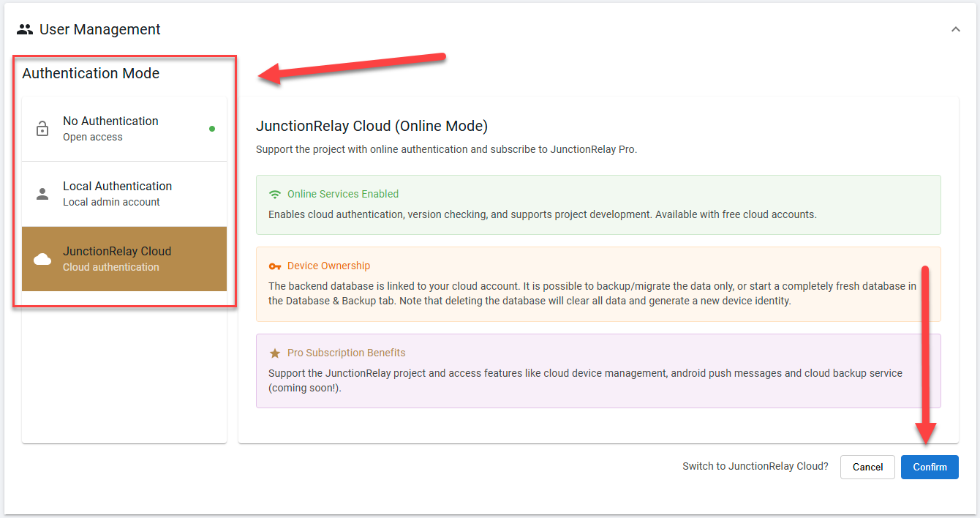980x518 pixels.
Task: Click the 'Cloud authentication' subtitle
Action: click(x=111, y=267)
